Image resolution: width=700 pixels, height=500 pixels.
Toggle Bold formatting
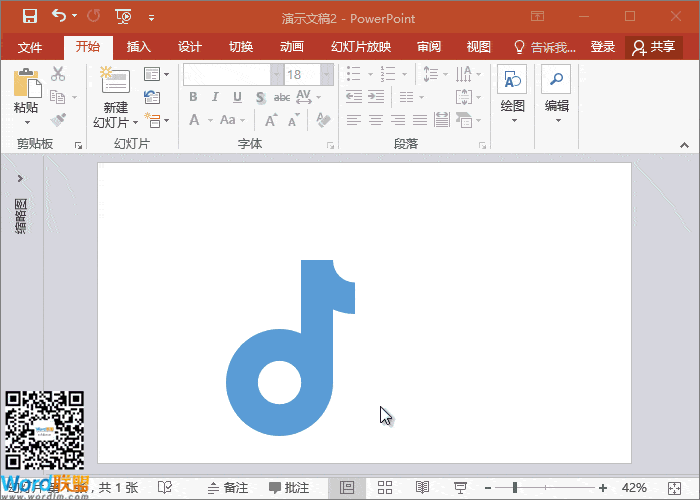(x=193, y=97)
